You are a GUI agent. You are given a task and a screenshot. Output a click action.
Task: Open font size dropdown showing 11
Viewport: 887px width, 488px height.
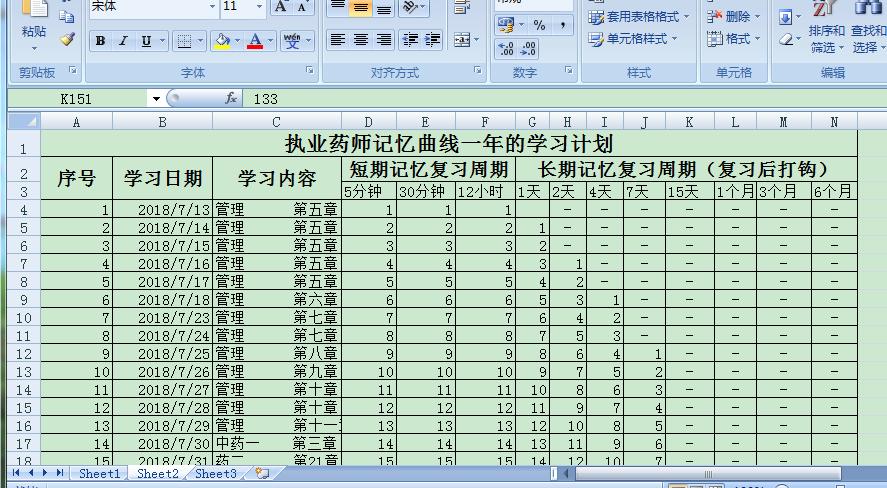pyautogui.click(x=260, y=7)
